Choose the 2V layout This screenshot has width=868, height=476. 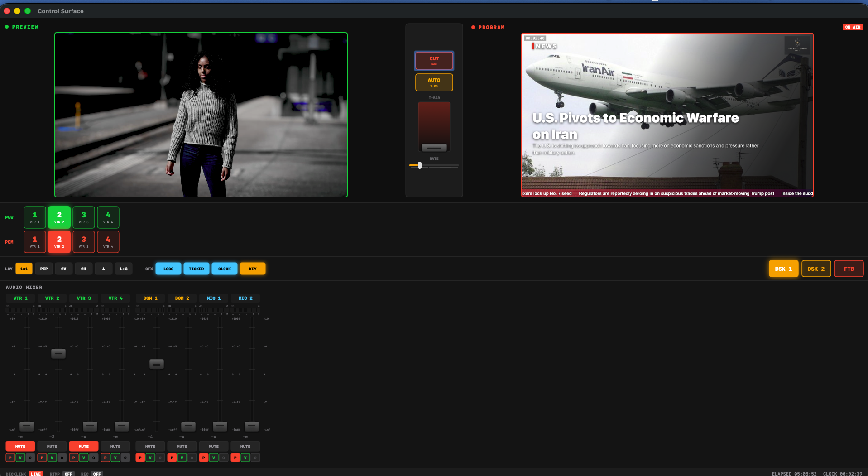(x=64, y=269)
